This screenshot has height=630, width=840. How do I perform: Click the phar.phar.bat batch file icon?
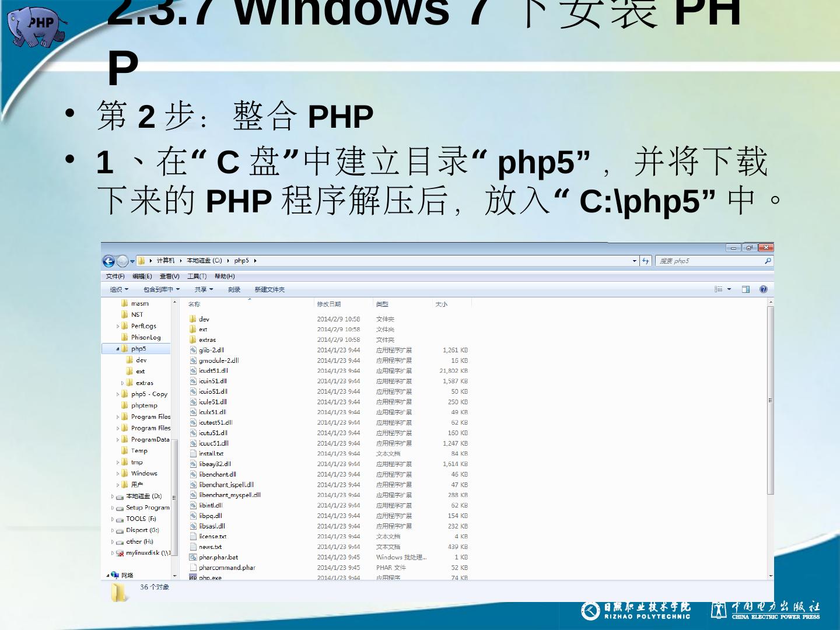pos(193,557)
